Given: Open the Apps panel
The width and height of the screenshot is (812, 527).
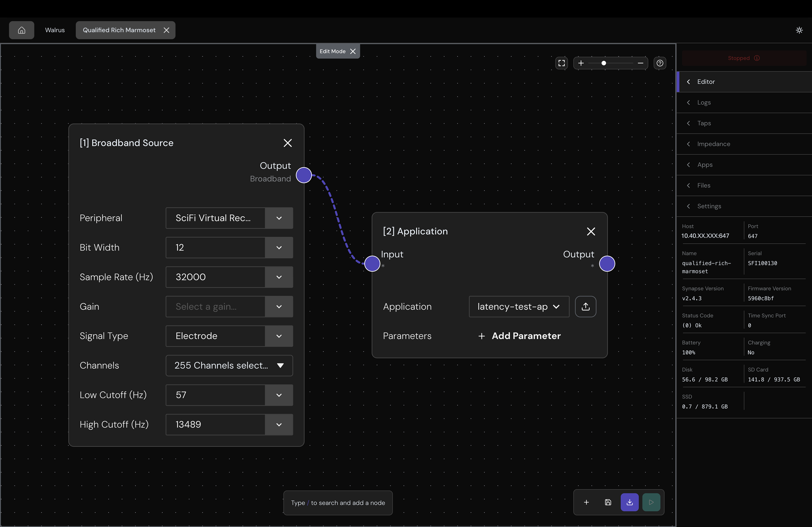Looking at the screenshot, I should [744, 165].
